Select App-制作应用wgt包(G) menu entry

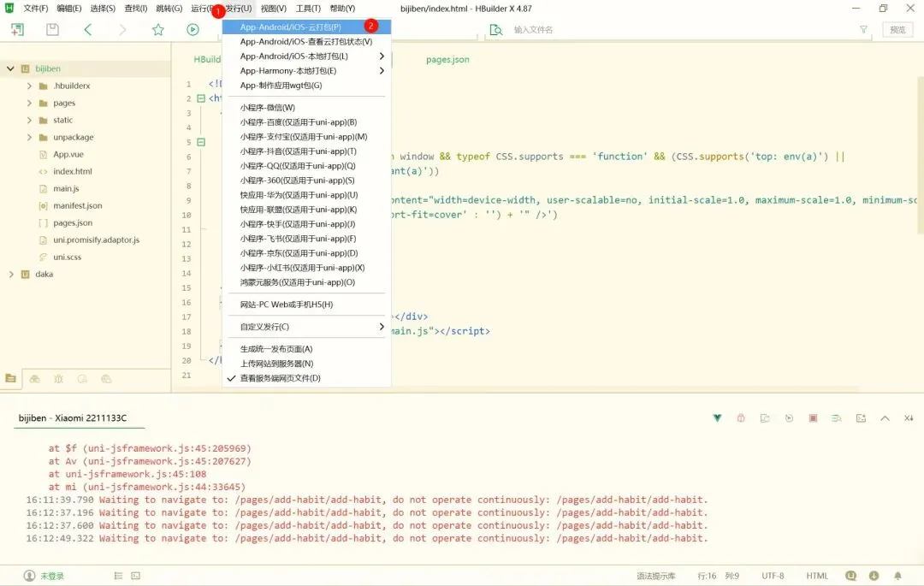click(x=306, y=86)
